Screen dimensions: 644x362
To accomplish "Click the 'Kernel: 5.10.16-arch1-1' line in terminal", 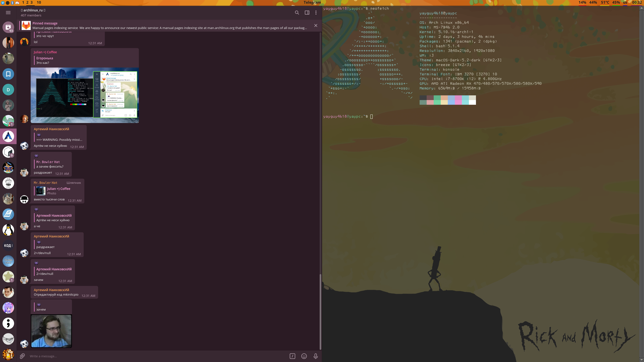I will [446, 32].
